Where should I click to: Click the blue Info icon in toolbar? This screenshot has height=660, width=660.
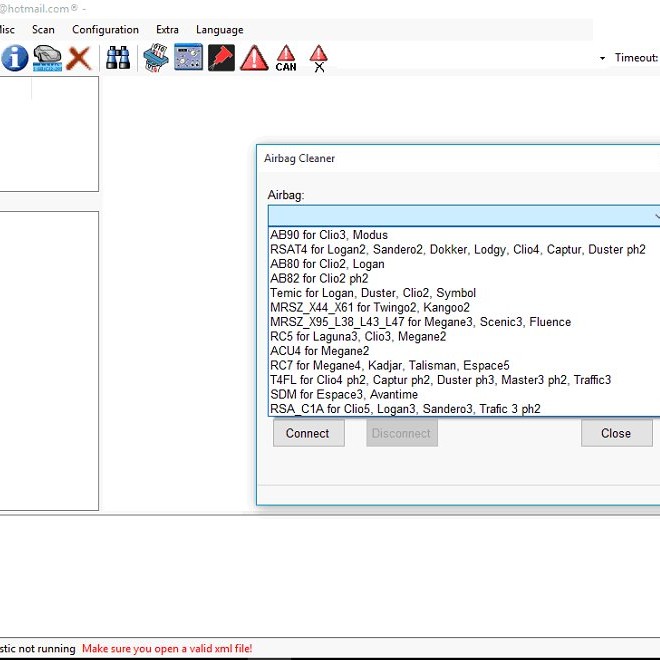pyautogui.click(x=15, y=58)
